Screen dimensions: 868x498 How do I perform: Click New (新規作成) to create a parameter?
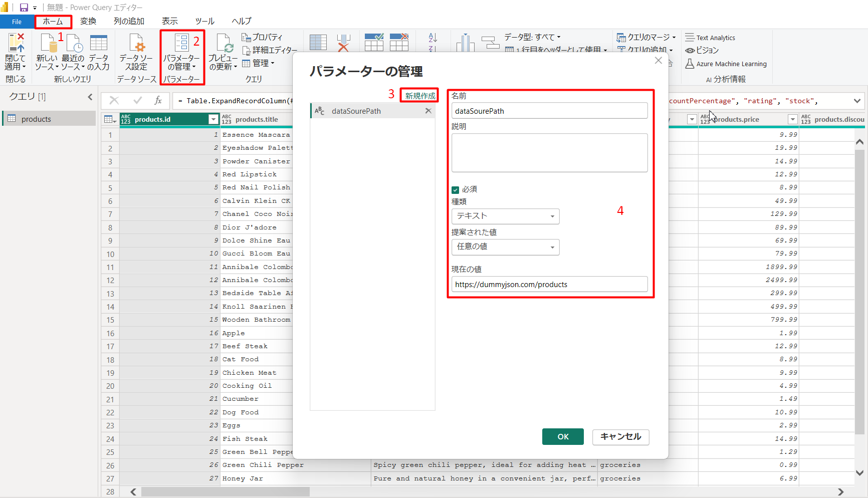[420, 96]
